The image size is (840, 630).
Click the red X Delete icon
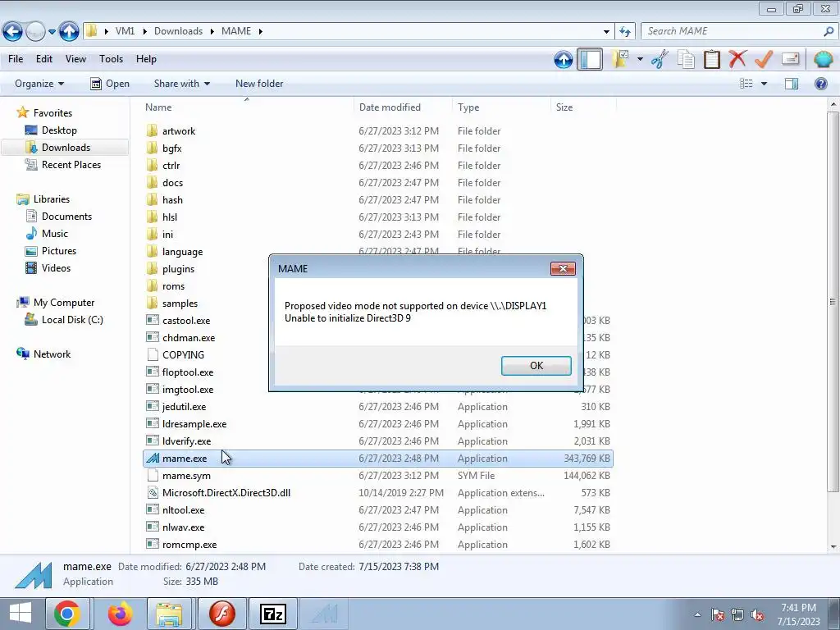click(737, 58)
